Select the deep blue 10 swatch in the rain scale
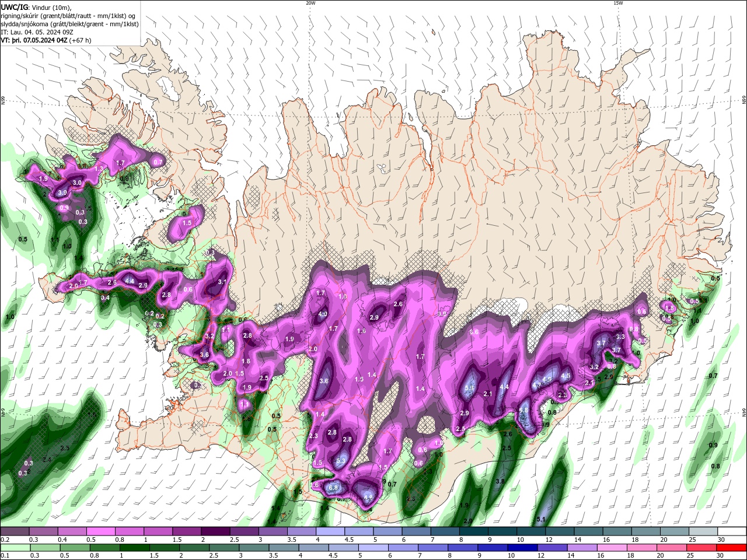 click(523, 548)
